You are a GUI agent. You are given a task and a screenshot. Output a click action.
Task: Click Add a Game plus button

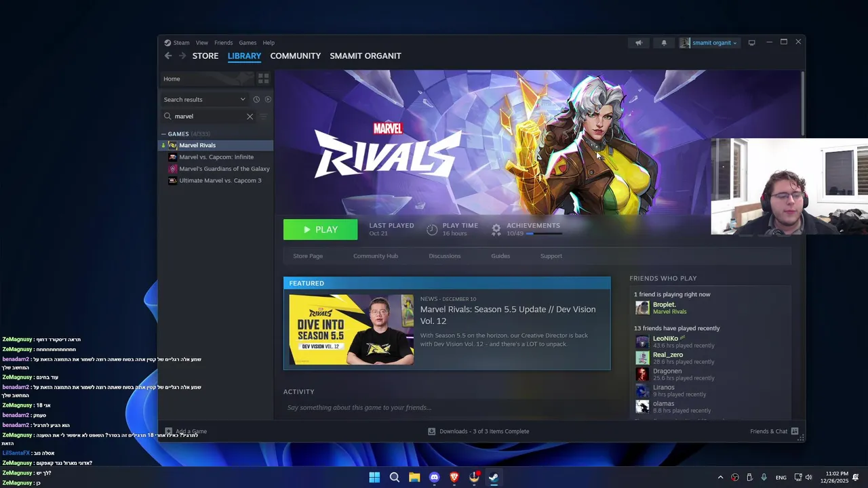[169, 431]
